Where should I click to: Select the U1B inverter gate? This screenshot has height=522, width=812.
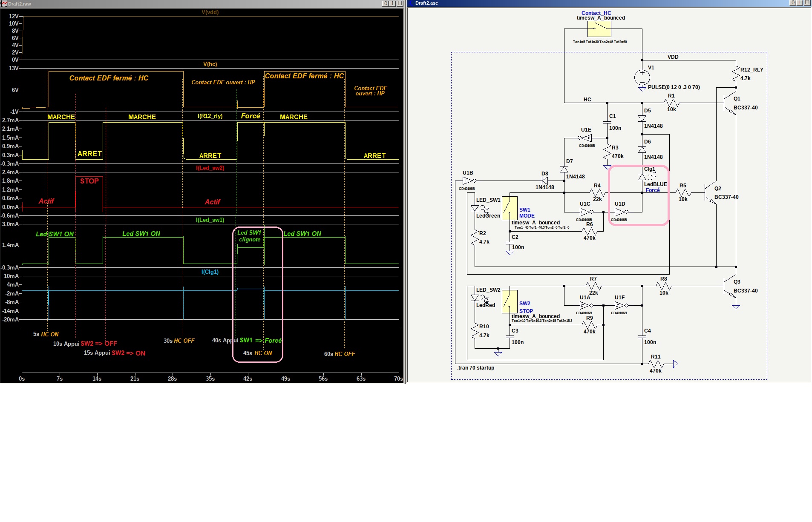pyautogui.click(x=469, y=181)
